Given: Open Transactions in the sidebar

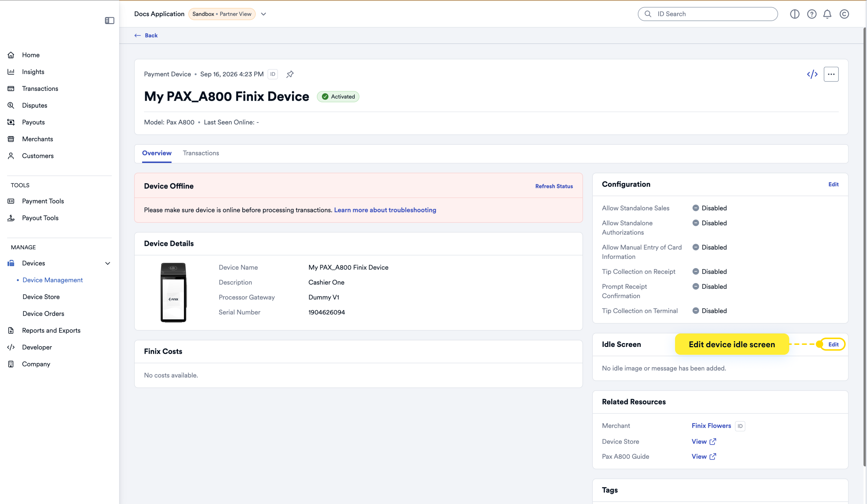Looking at the screenshot, I should pyautogui.click(x=40, y=88).
